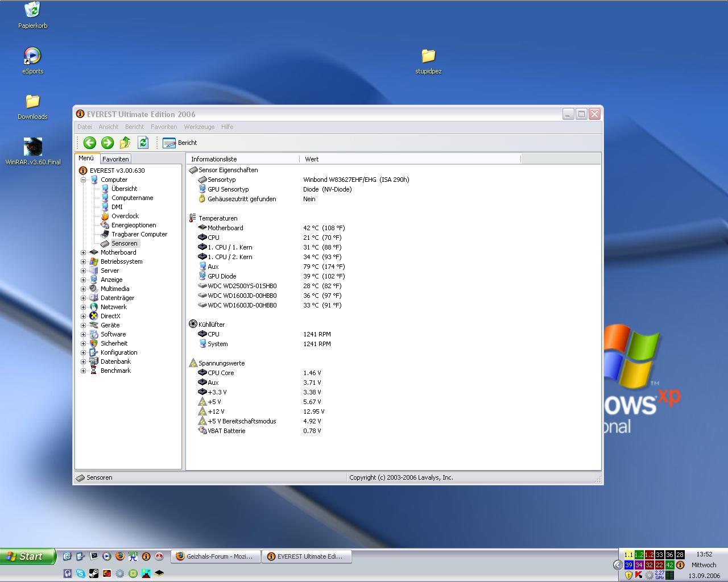Switch to Geizhals-Forum Mozilla taskbar button
The height and width of the screenshot is (582, 728).
[216, 556]
